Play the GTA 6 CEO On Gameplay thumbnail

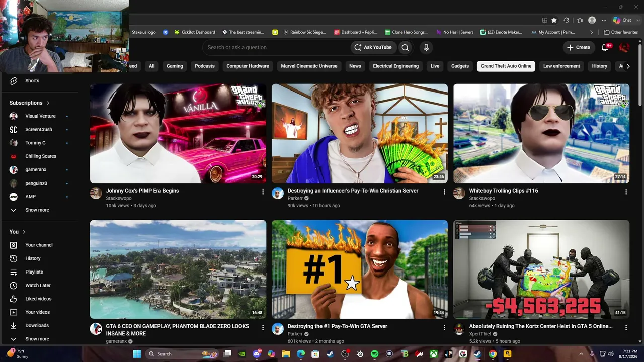click(x=178, y=269)
